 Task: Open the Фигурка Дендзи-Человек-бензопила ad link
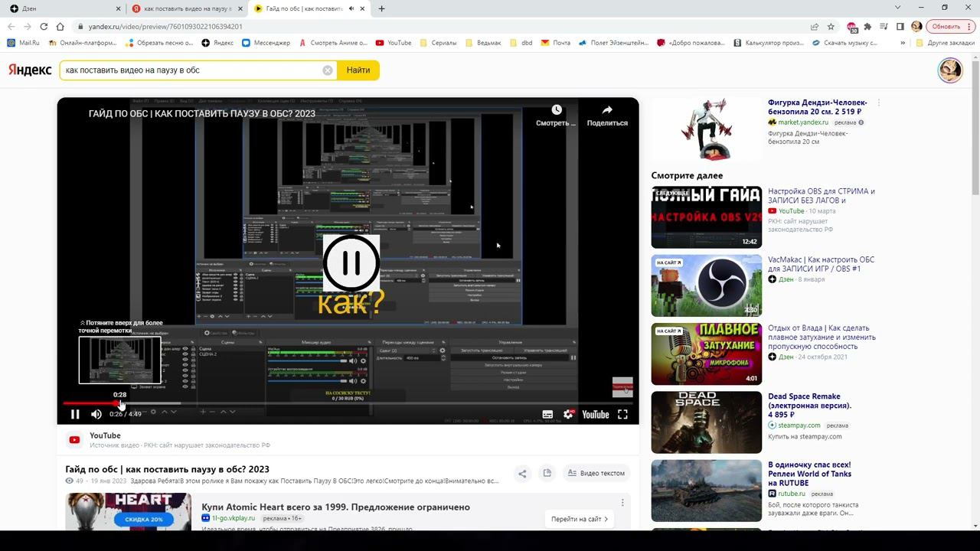pyautogui.click(x=818, y=107)
